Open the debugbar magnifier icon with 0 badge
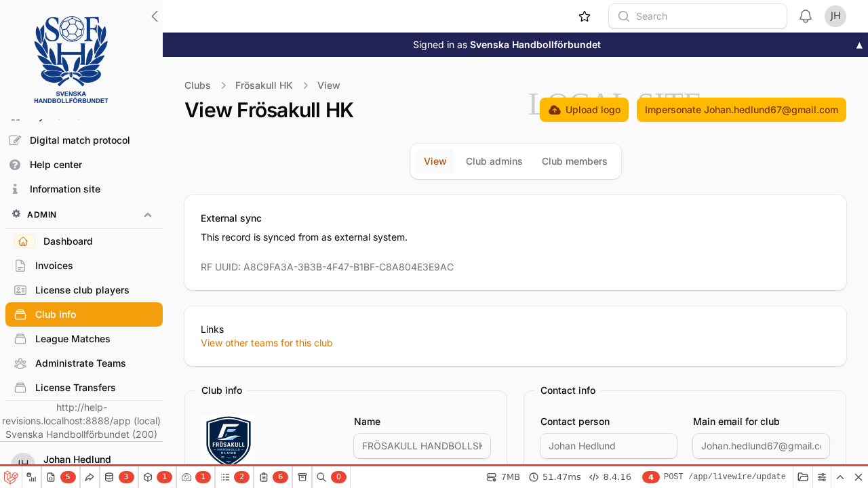 pyautogui.click(x=332, y=477)
